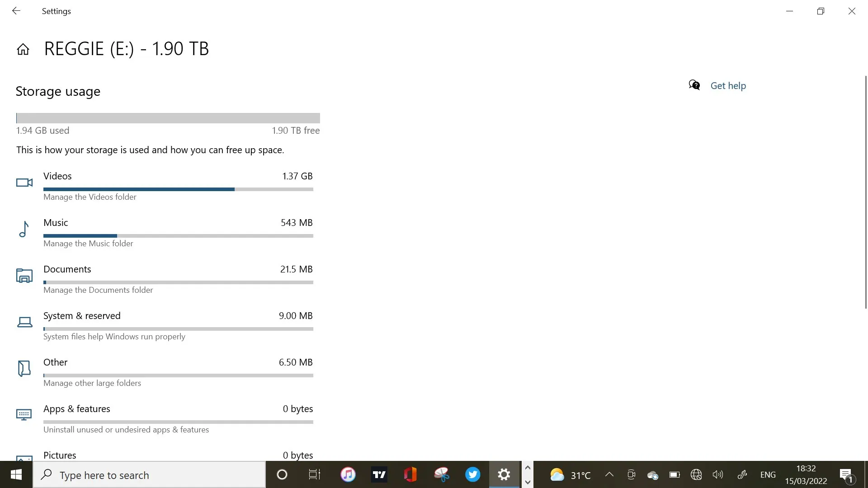The width and height of the screenshot is (868, 488).
Task: Open the Music storage category
Action: pos(56,223)
